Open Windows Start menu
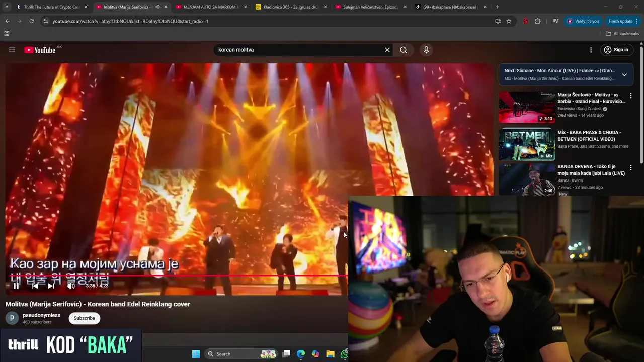The height and width of the screenshot is (362, 644). tap(196, 354)
